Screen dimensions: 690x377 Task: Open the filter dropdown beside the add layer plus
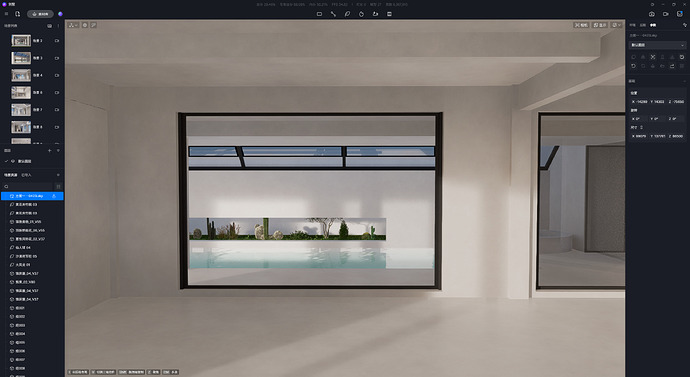coord(58,150)
